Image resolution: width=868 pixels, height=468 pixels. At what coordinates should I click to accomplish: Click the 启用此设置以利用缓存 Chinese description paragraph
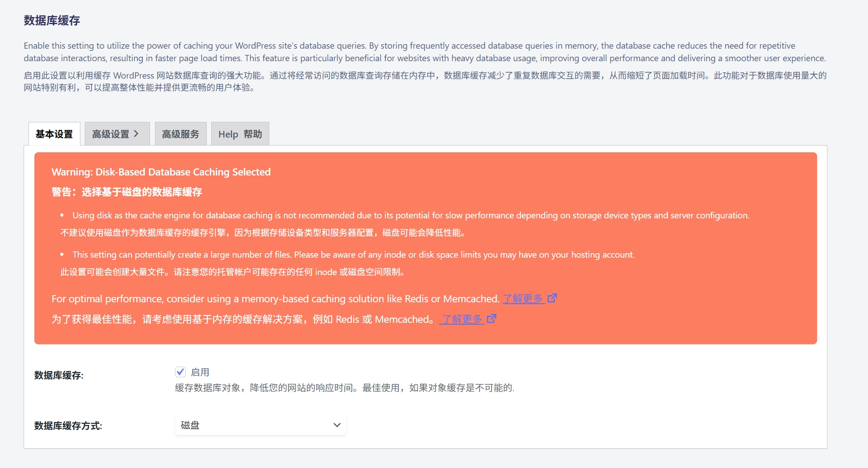coord(425,81)
